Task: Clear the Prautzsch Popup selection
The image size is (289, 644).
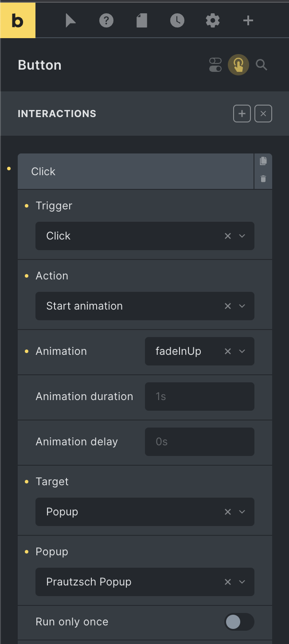Action: click(x=228, y=582)
